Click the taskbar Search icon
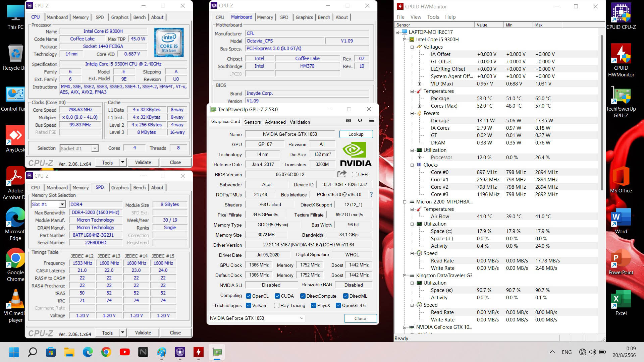 [33, 352]
